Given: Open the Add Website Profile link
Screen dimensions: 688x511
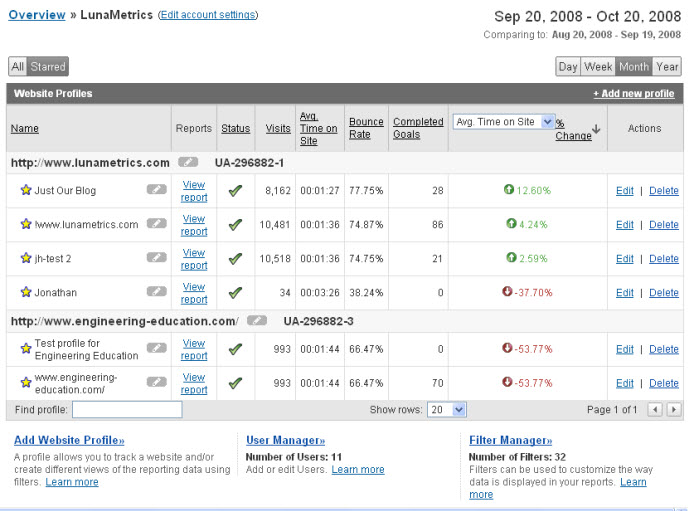Looking at the screenshot, I should coord(69,440).
